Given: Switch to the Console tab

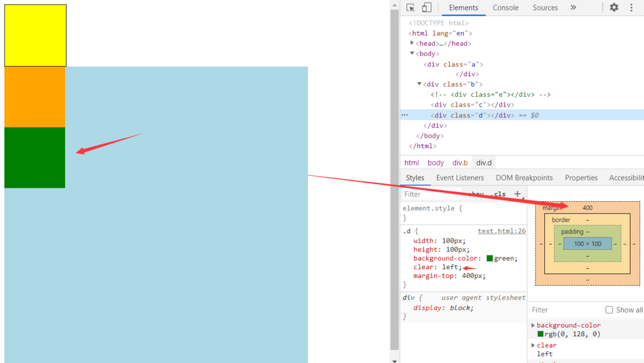Looking at the screenshot, I should pyautogui.click(x=505, y=8).
